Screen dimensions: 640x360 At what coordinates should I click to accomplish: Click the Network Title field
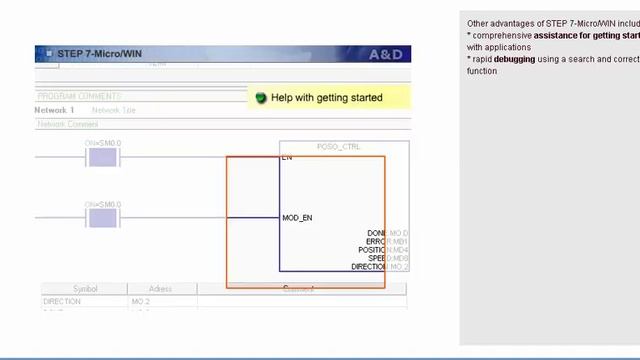pos(113,110)
